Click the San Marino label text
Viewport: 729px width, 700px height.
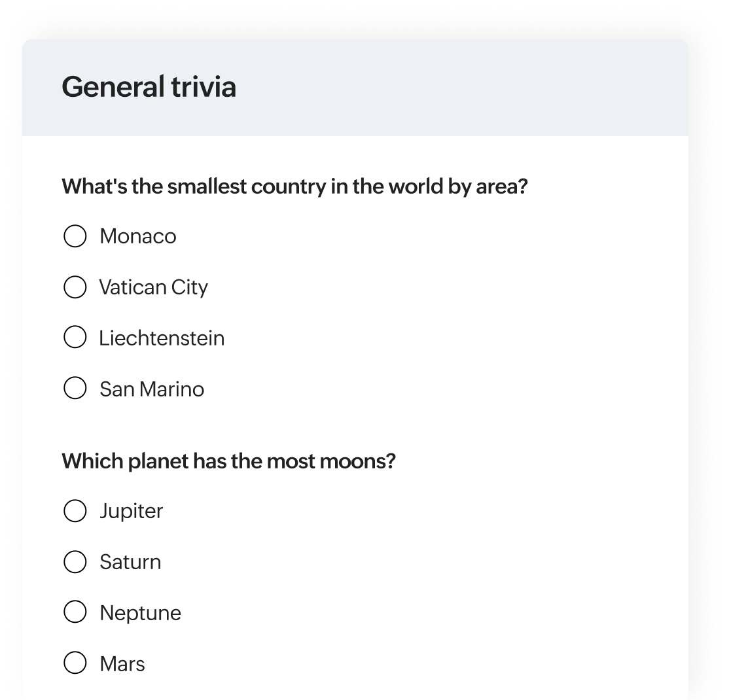click(x=151, y=389)
